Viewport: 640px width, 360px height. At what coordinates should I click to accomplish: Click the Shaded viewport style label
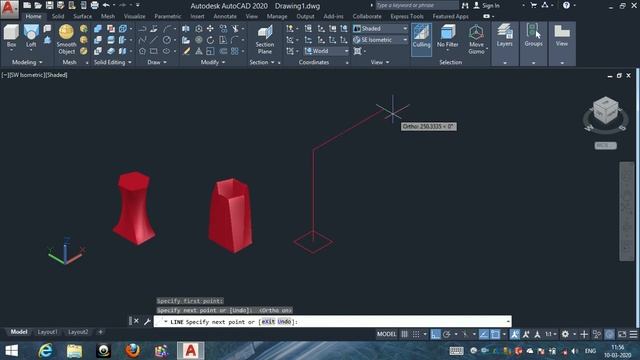(56, 75)
